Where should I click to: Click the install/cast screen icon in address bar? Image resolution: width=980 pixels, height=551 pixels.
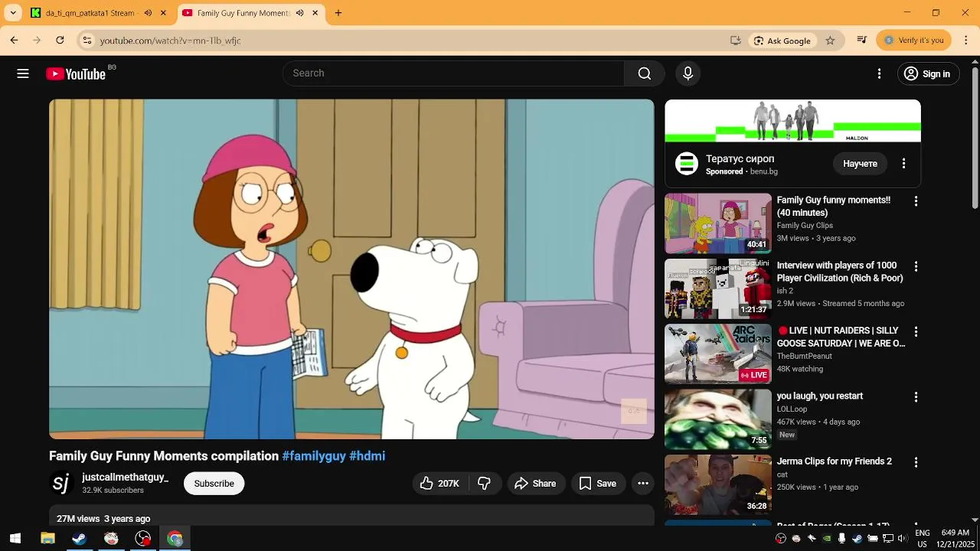click(x=736, y=41)
